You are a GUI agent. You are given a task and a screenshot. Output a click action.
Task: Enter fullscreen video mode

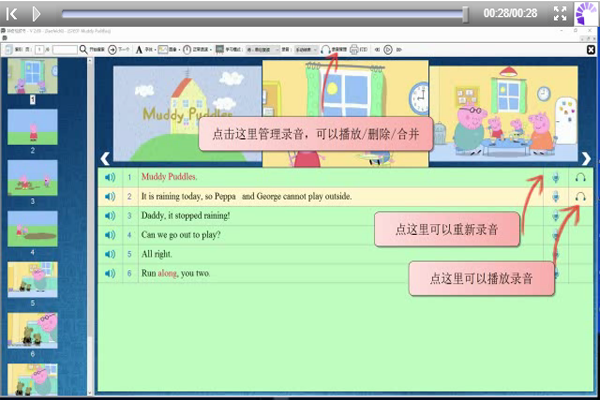tap(560, 13)
